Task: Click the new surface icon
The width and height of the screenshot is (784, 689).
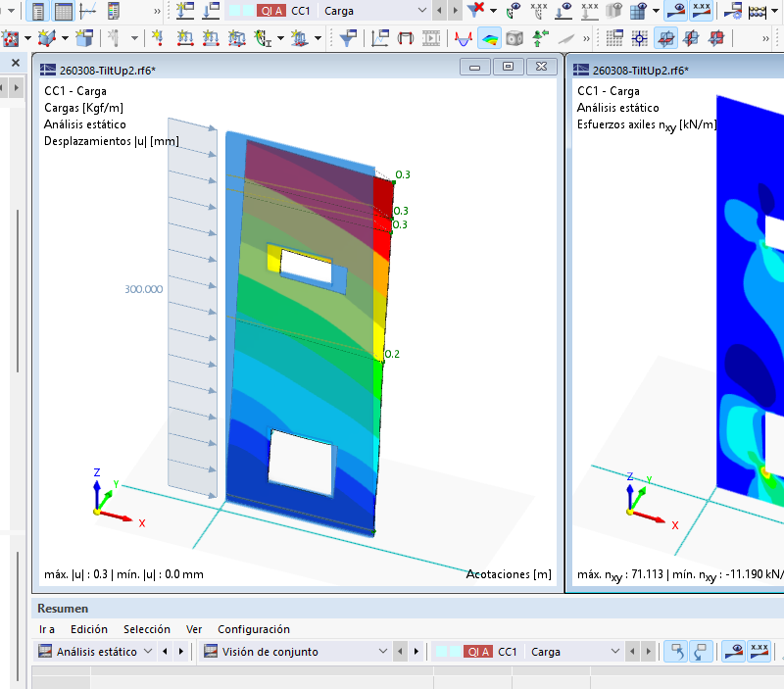Action: point(46,38)
